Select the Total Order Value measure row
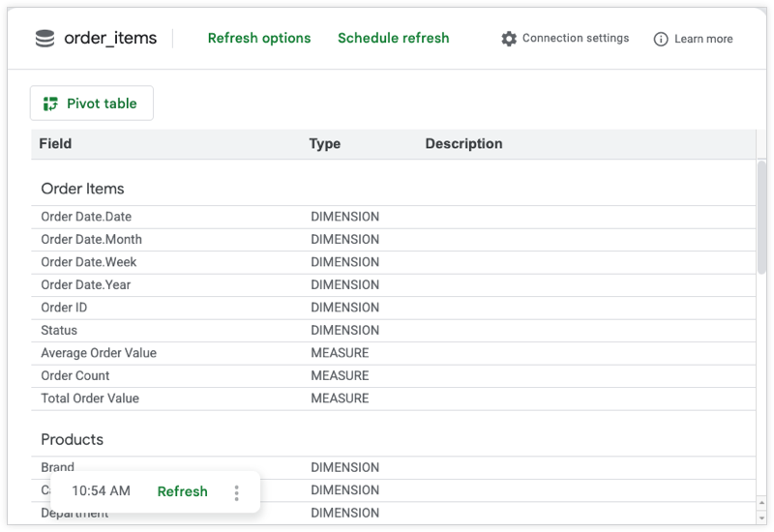 click(90, 399)
